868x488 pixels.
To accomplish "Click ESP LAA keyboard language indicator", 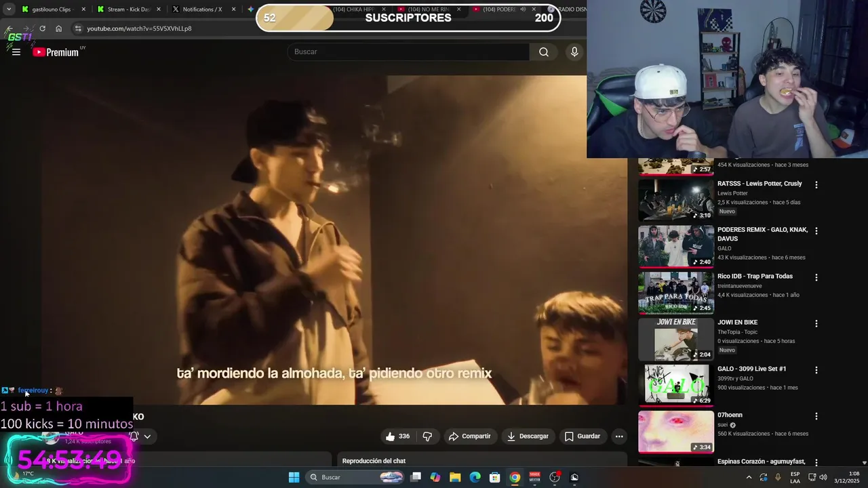I will (795, 477).
